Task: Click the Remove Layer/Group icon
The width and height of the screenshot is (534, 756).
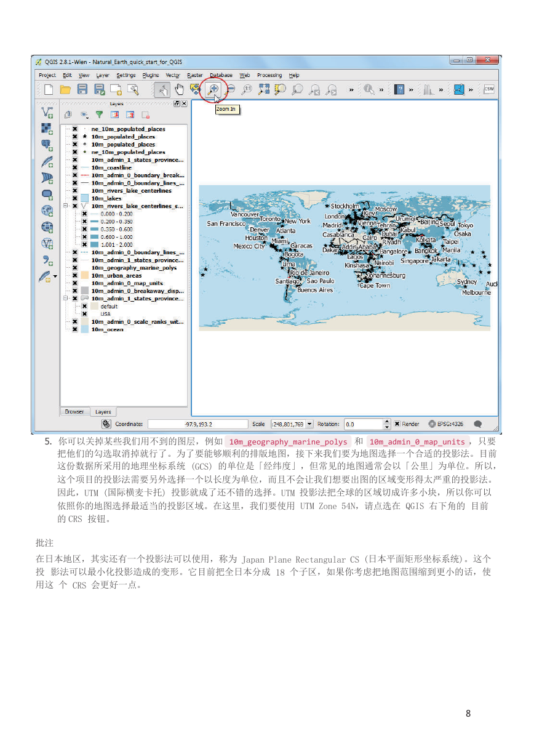Action: click(x=145, y=115)
